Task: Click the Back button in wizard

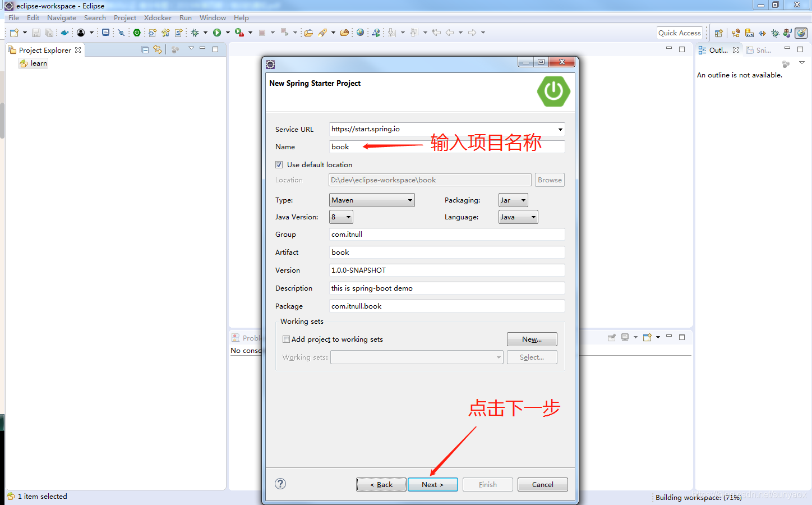Action: [381, 484]
